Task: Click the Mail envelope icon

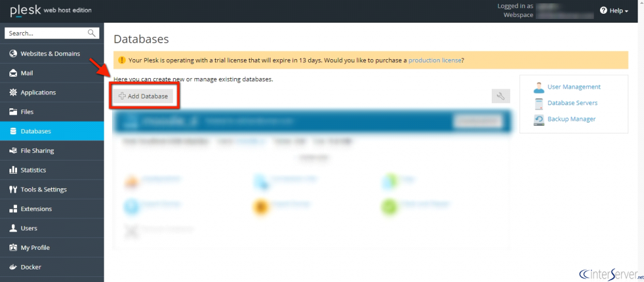Action: point(13,73)
